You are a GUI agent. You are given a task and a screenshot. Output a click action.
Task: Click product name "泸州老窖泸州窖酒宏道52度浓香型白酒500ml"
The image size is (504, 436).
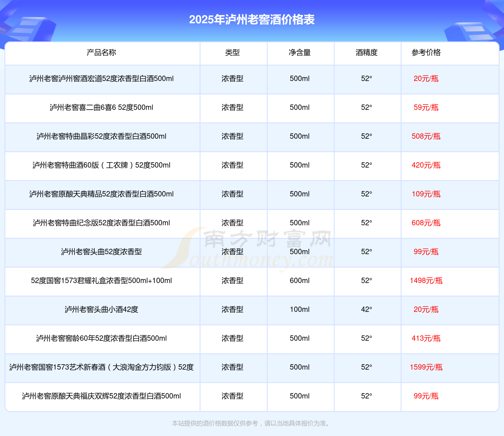(101, 79)
